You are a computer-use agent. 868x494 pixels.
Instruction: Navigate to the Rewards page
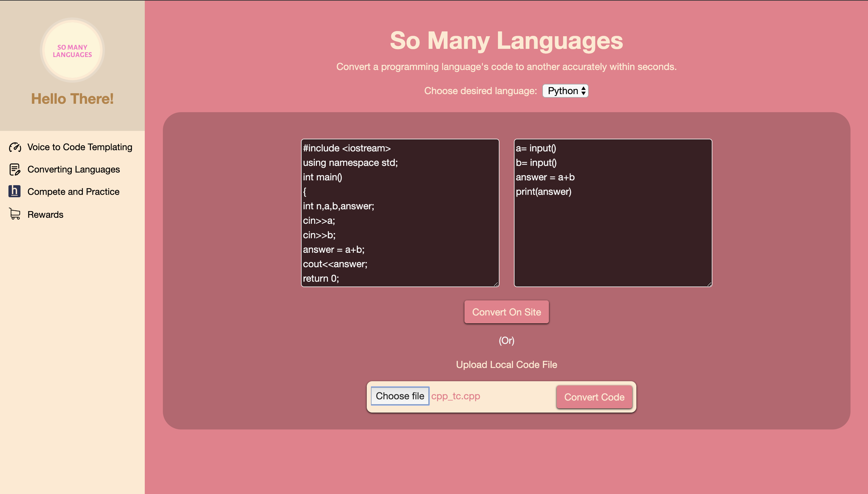pos(46,214)
